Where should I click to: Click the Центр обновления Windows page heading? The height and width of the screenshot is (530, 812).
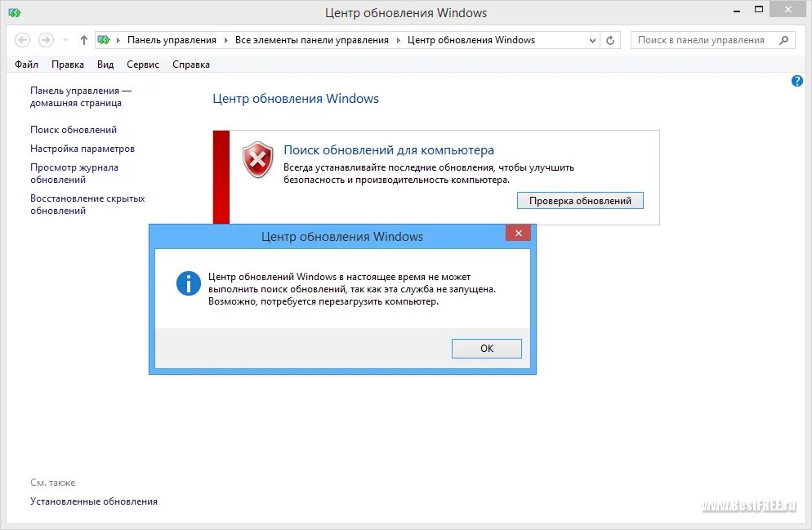click(x=296, y=98)
